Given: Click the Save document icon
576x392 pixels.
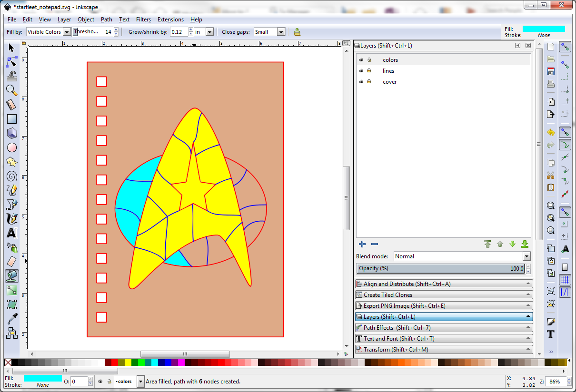Looking at the screenshot, I should pos(551,71).
